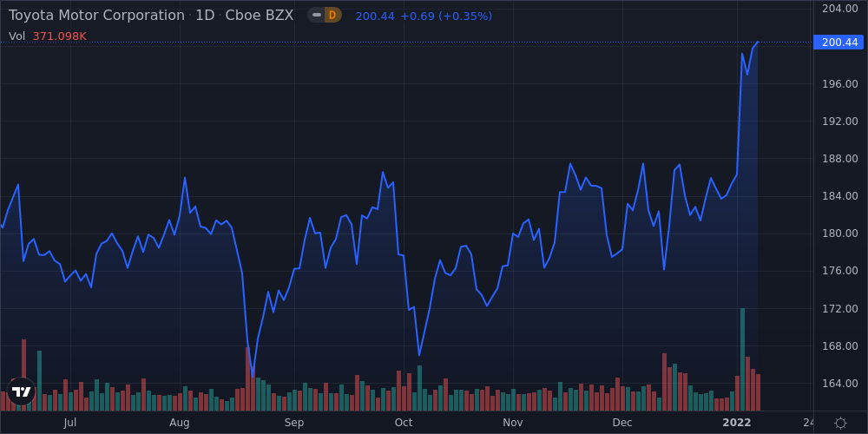Click the 192.00 price axis label
The height and width of the screenshot is (434, 868).
click(x=840, y=122)
